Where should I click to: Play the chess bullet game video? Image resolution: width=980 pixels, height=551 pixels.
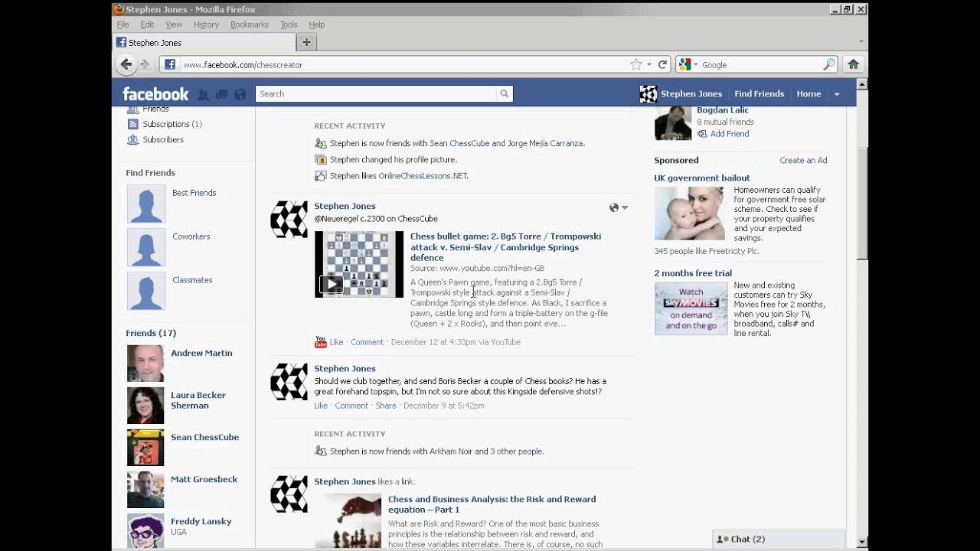tap(331, 284)
